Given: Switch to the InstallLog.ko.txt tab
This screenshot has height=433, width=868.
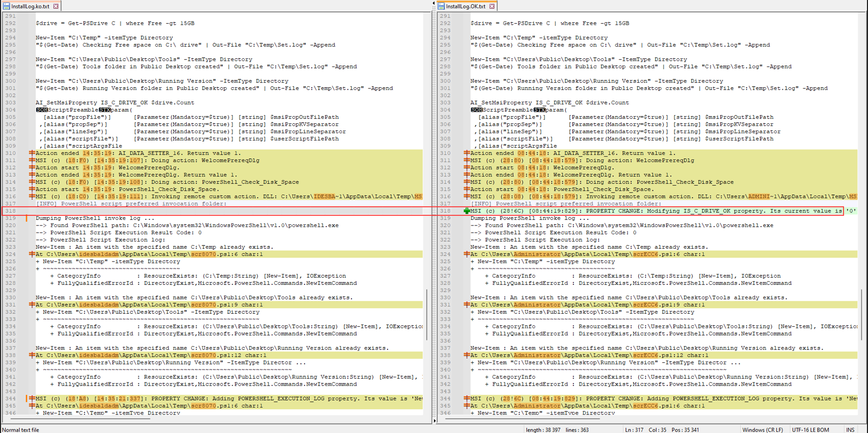Looking at the screenshot, I should tap(30, 6).
